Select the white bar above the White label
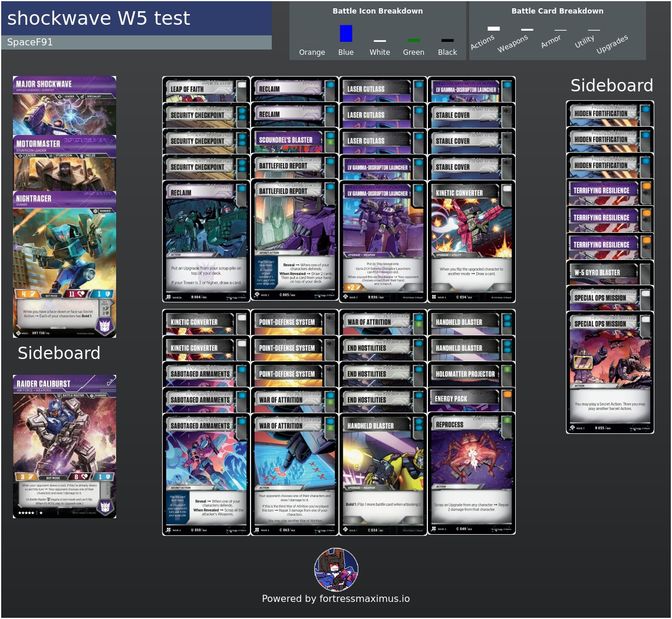672x619 pixels. (380, 41)
